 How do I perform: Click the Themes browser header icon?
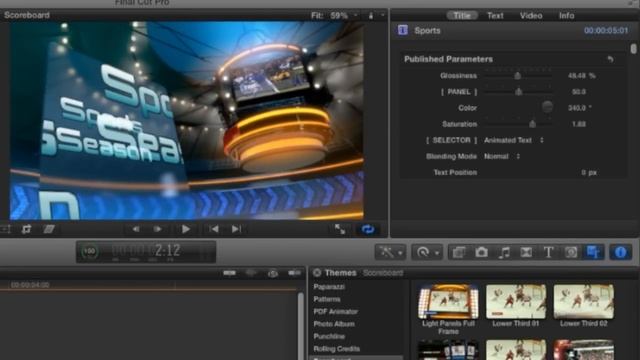click(317, 272)
